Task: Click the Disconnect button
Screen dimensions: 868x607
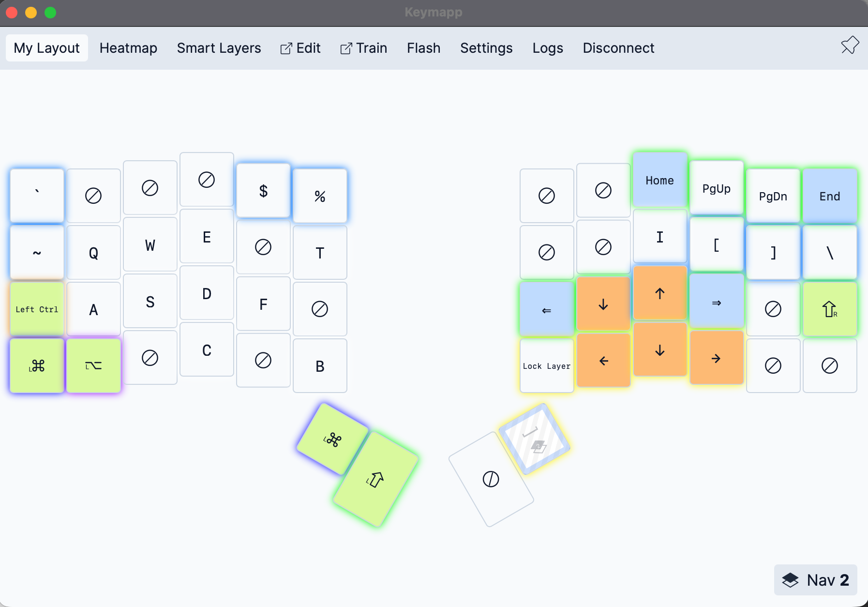Action: pos(618,48)
